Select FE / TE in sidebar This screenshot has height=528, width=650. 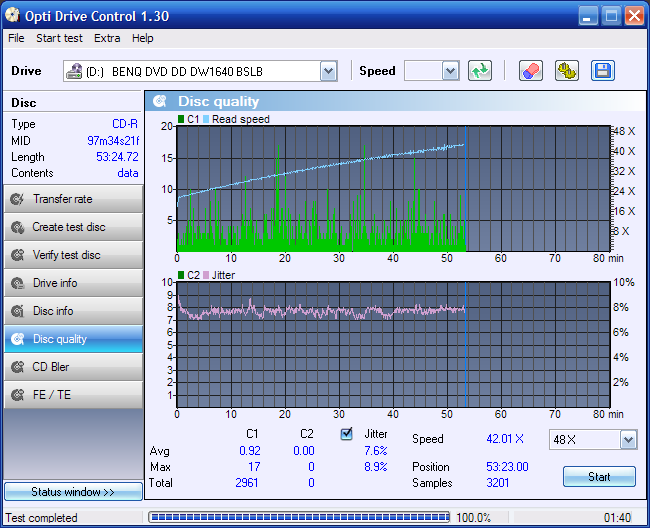click(x=73, y=395)
